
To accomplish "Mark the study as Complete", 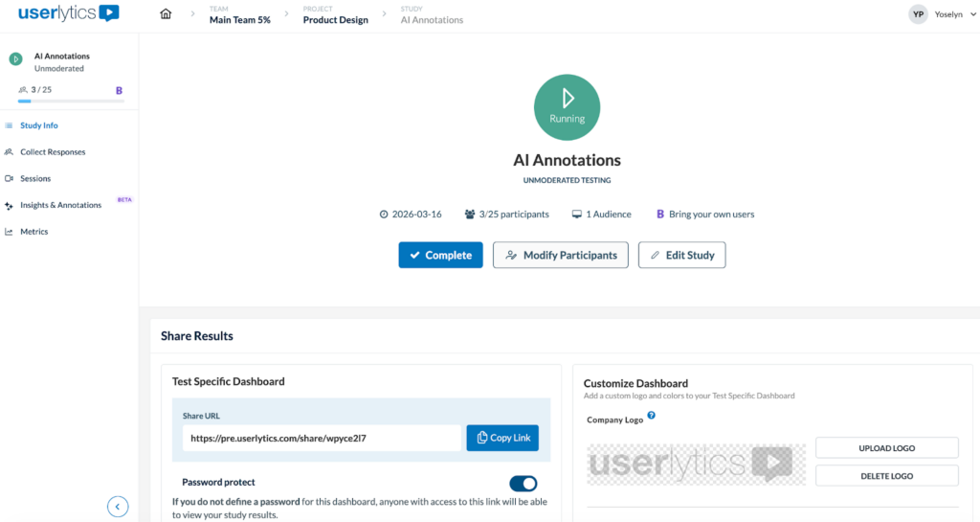I will pos(440,255).
